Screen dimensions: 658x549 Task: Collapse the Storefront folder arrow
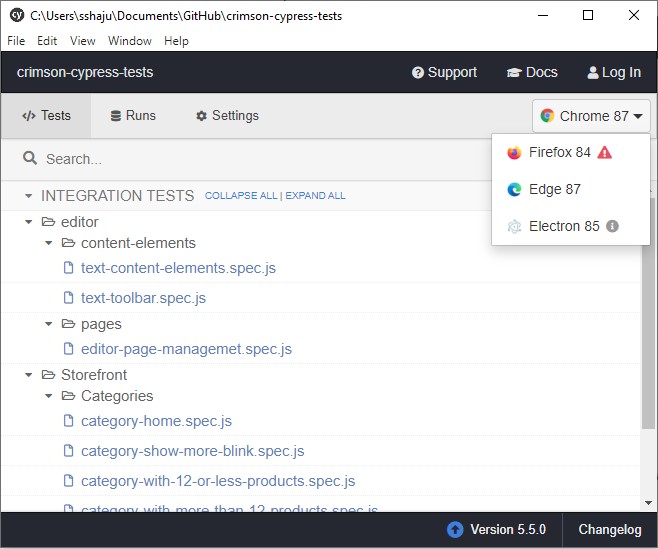(29, 375)
